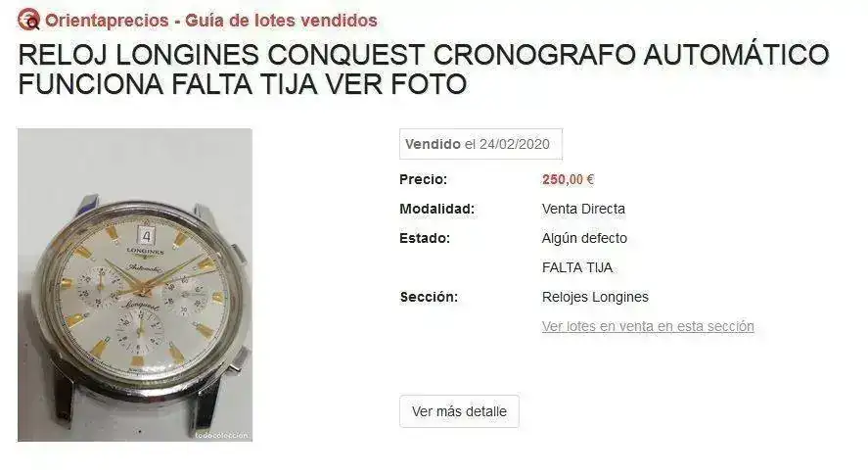Open Ver lotes en venta en esta sección

(648, 326)
